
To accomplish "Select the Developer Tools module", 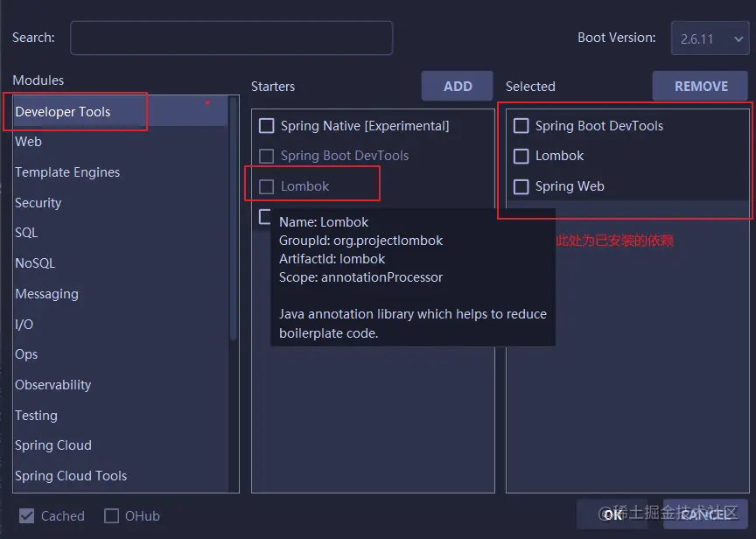I will tap(121, 111).
